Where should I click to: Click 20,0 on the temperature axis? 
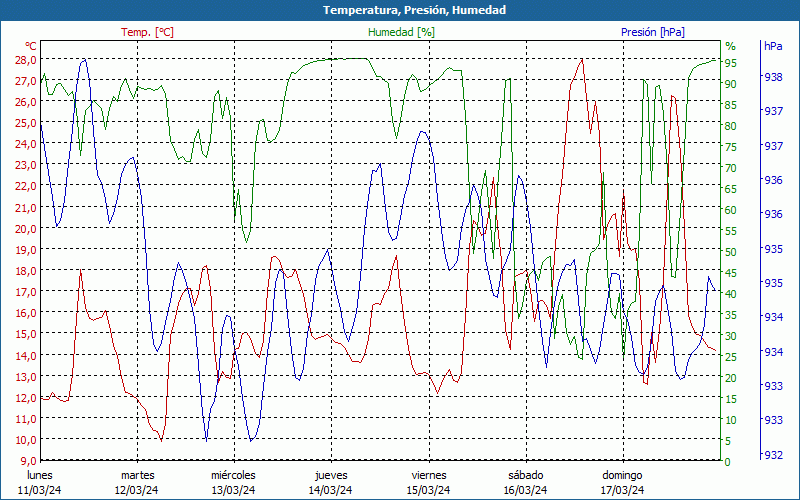[x=26, y=229]
